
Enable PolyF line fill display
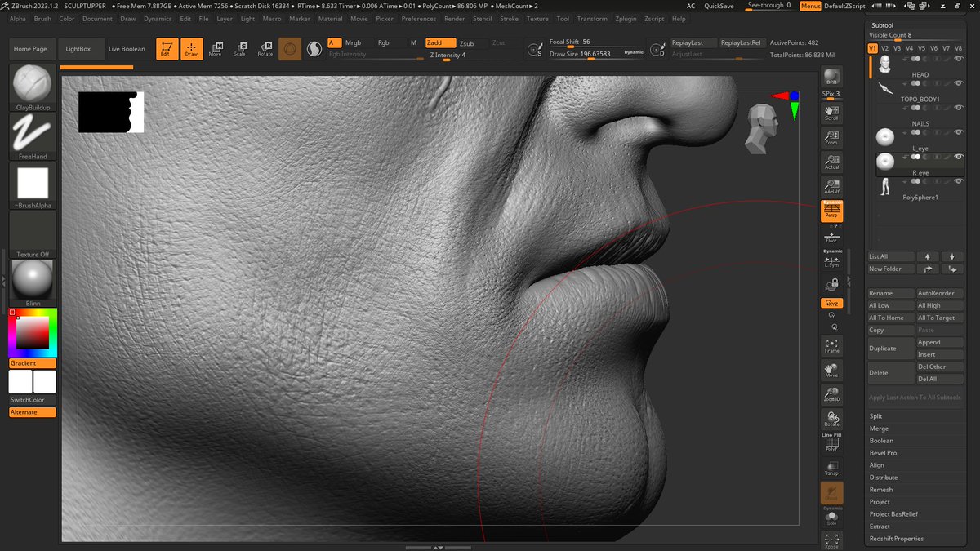click(x=831, y=442)
